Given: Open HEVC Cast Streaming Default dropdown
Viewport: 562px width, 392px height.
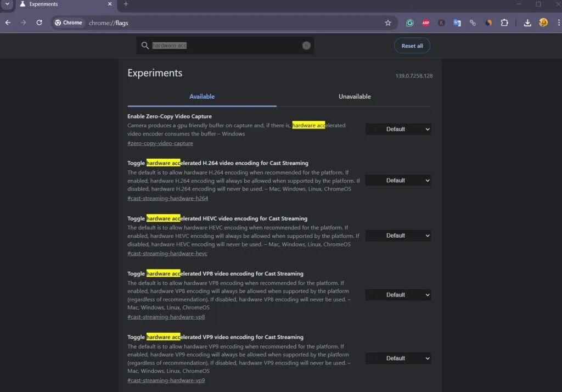Looking at the screenshot, I should pyautogui.click(x=398, y=236).
